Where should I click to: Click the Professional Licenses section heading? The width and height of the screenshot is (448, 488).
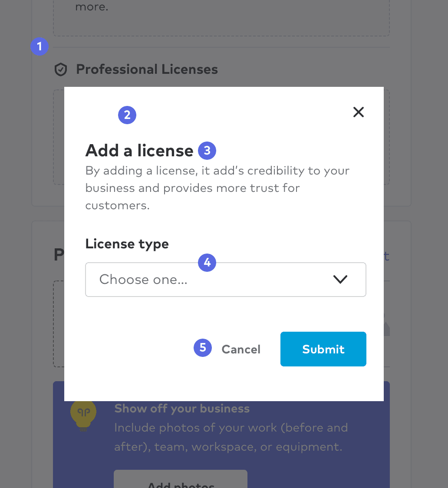147,69
